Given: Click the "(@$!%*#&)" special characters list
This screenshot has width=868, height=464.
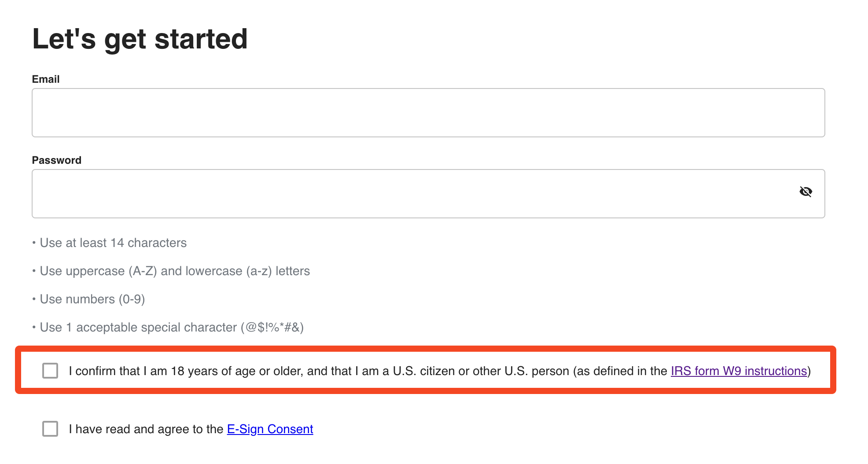Looking at the screenshot, I should (272, 328).
